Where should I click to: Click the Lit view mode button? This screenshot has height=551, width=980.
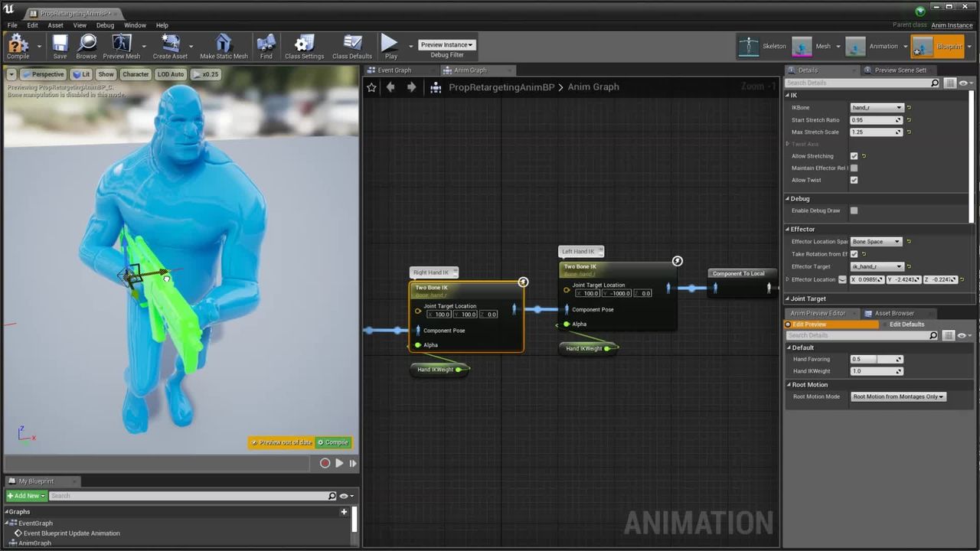click(x=81, y=74)
